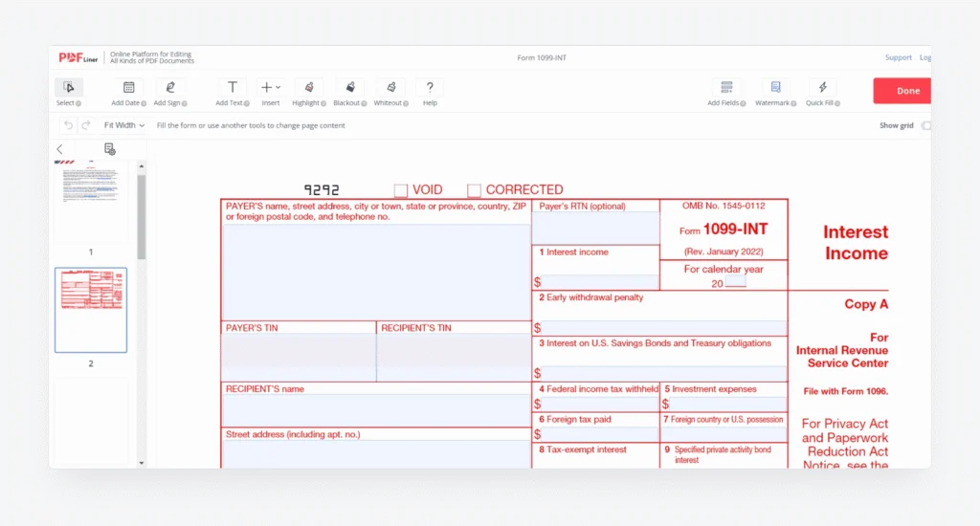This screenshot has width=980, height=526.
Task: Click the Foreign country or U.S. possession field
Action: pos(724,434)
